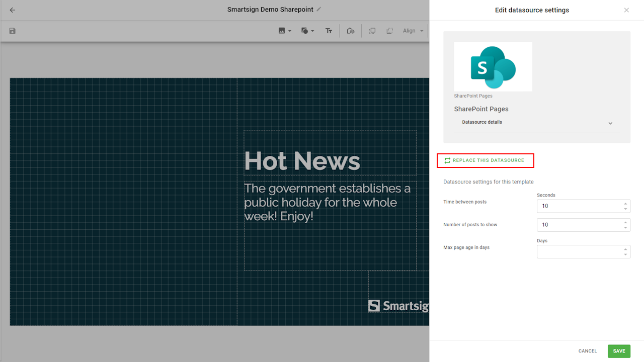Click the back arrow icon
The image size is (644, 362).
(x=13, y=10)
